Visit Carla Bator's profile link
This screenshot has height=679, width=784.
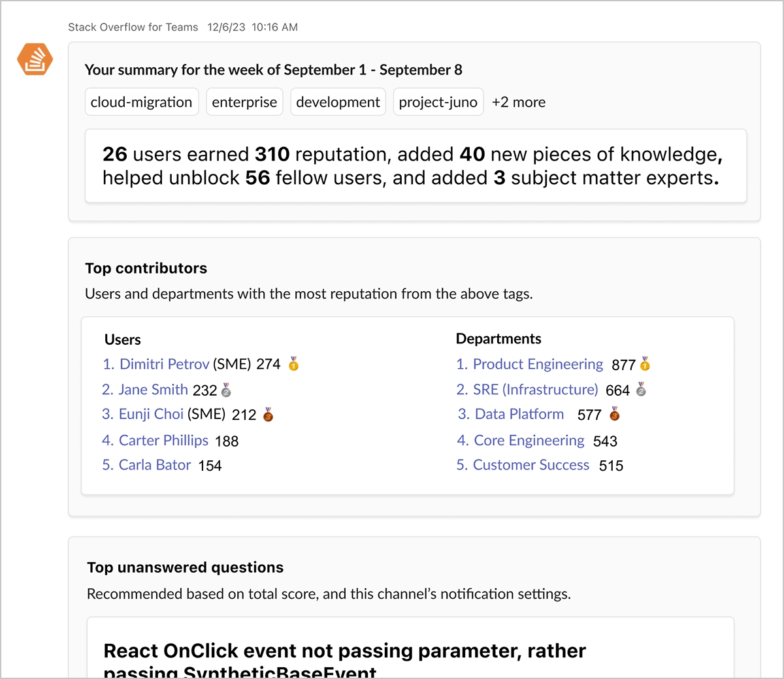pyautogui.click(x=154, y=466)
